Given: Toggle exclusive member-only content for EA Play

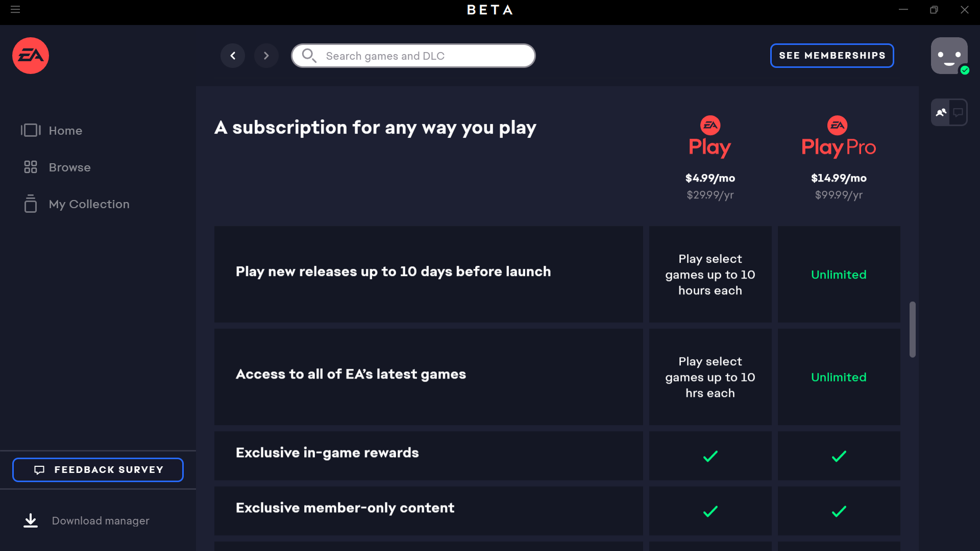Looking at the screenshot, I should (x=710, y=511).
